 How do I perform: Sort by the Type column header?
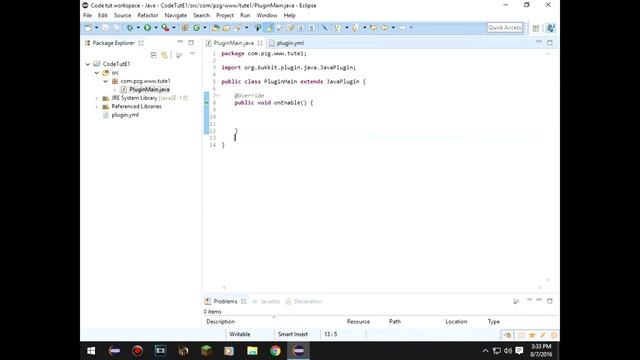(x=493, y=322)
